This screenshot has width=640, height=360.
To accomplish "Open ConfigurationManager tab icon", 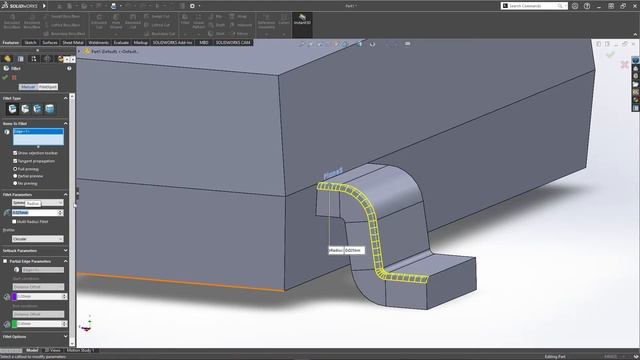I will [x=34, y=59].
